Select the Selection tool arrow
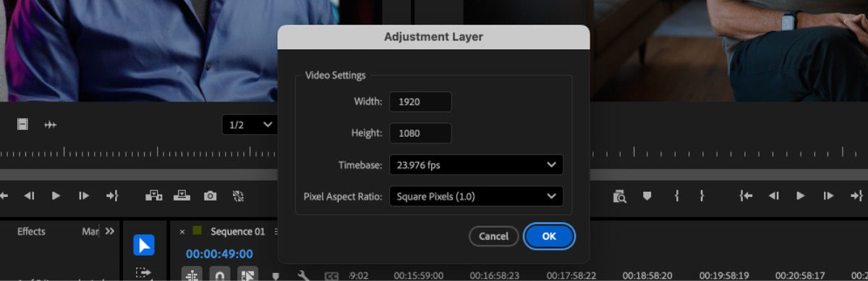Image resolution: width=868 pixels, height=281 pixels. [x=143, y=246]
